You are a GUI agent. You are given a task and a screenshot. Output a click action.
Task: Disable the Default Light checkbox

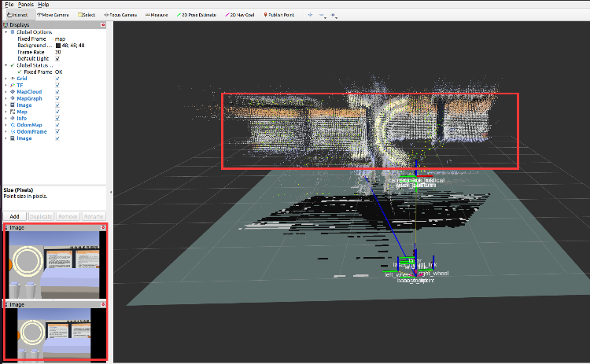57,59
